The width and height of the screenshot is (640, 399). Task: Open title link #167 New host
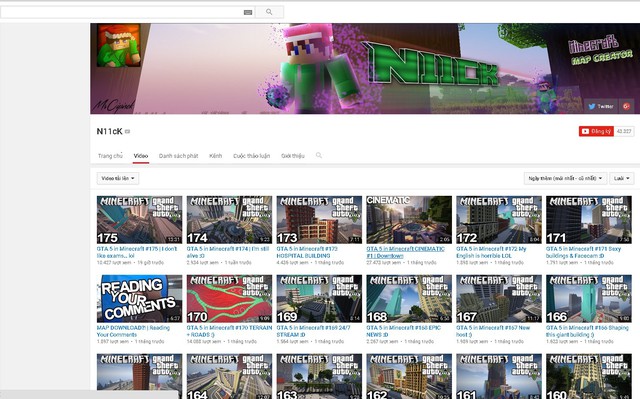[493, 331]
